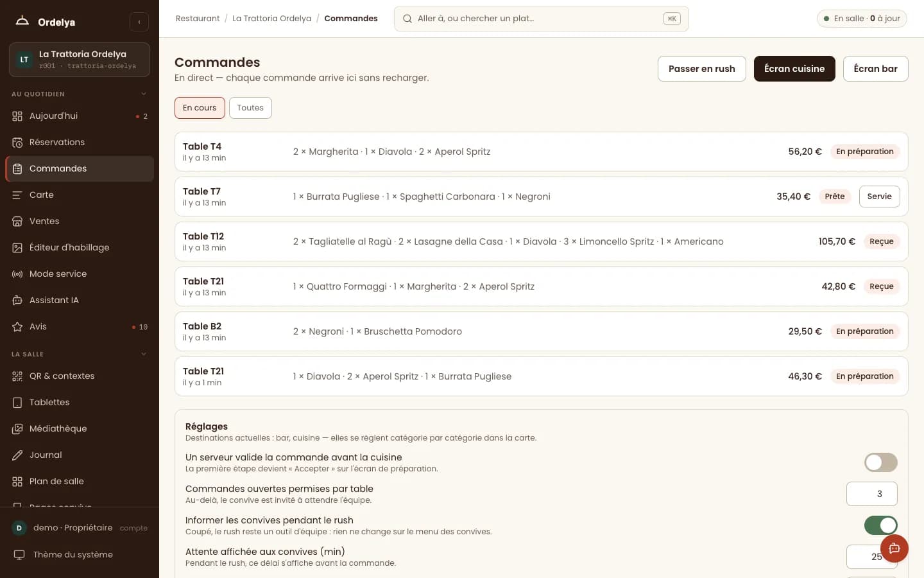Open the Journal pencil icon
Viewport: 924px width, 578px height.
17,455
